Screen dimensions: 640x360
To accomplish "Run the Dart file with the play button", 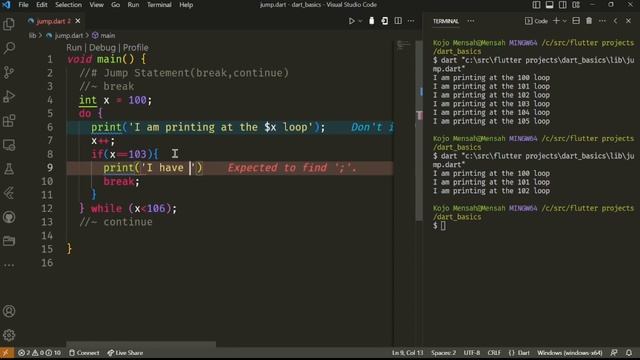I will [x=351, y=21].
